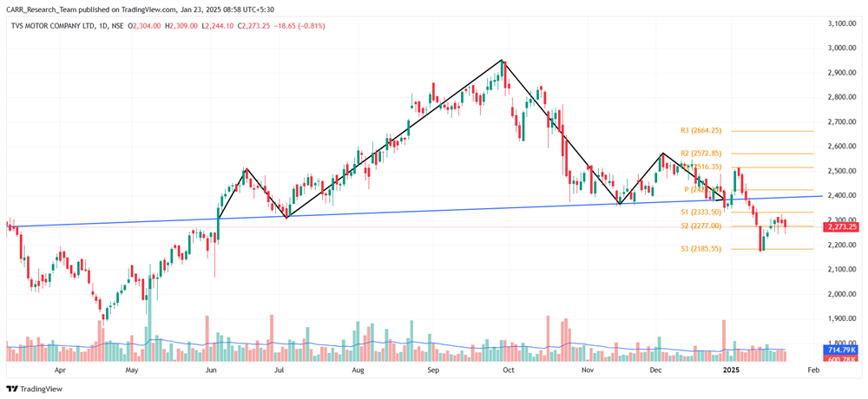Click the open value O2,304.00
The image size is (868, 399).
coord(144,26)
